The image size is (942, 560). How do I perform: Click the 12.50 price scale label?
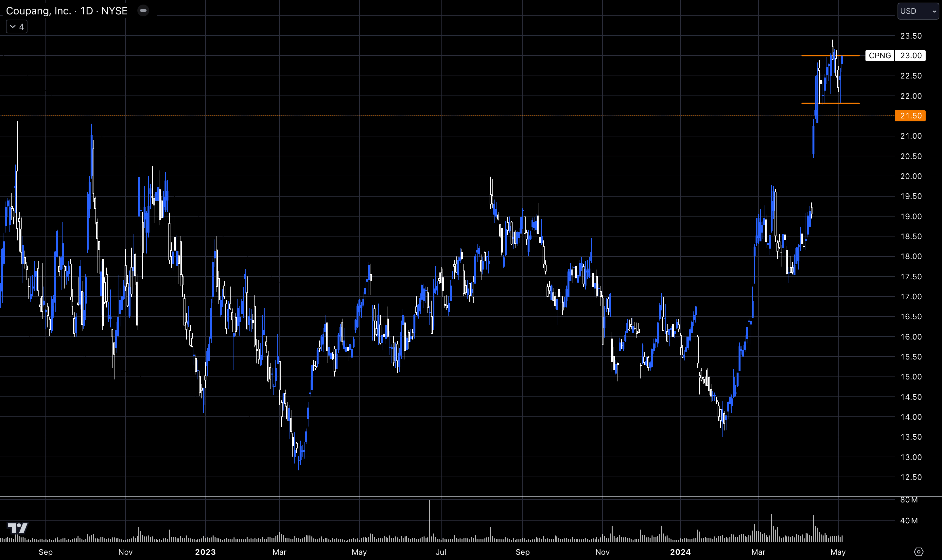pyautogui.click(x=911, y=477)
